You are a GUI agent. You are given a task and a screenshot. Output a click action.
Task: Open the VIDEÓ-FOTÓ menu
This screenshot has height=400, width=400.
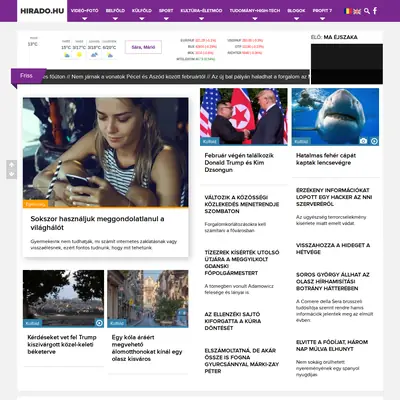pos(85,11)
